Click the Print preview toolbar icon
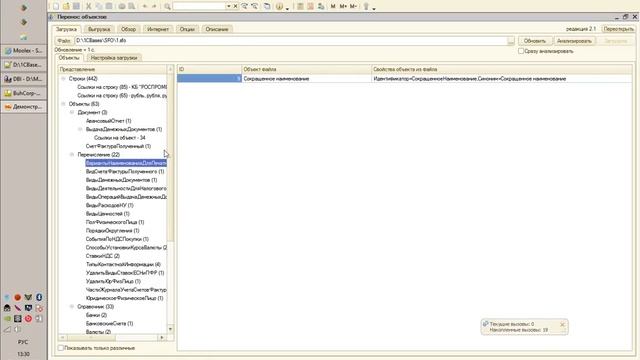Screen dimensions: 640x360 (x=131, y=6)
